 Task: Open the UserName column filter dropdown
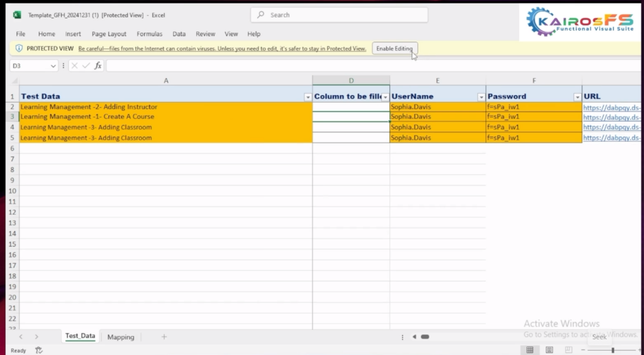tap(481, 97)
